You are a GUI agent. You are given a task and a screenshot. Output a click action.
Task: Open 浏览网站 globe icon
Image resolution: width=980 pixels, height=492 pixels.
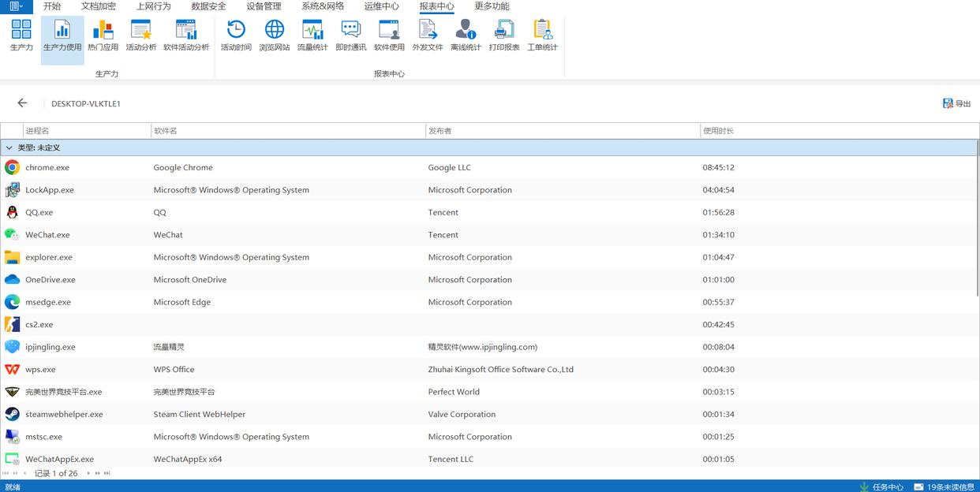(275, 36)
